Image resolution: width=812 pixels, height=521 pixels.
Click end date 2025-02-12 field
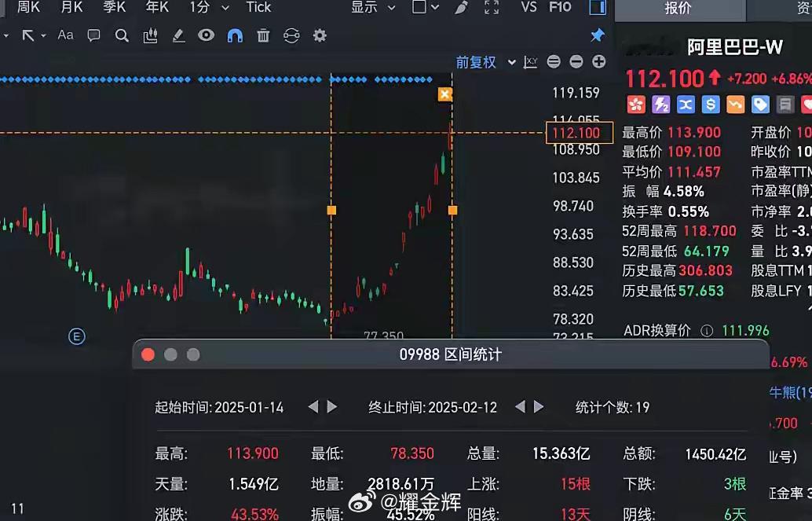tap(463, 408)
